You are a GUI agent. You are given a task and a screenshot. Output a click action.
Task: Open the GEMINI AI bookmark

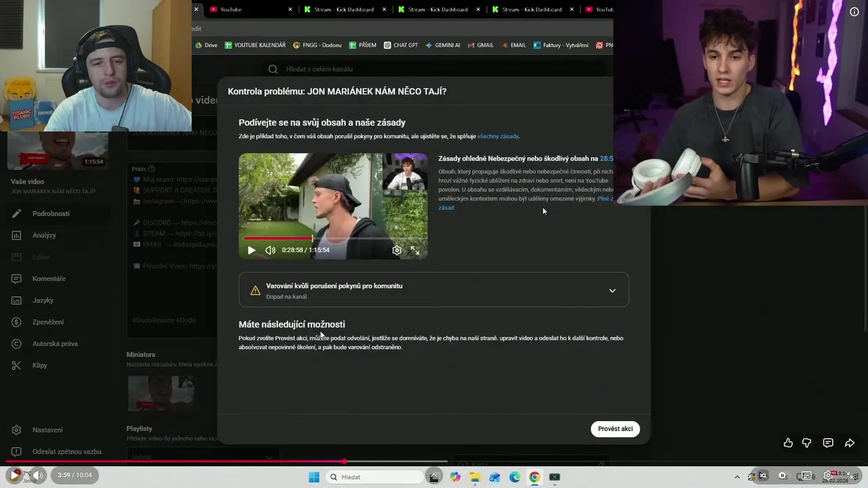(x=443, y=45)
